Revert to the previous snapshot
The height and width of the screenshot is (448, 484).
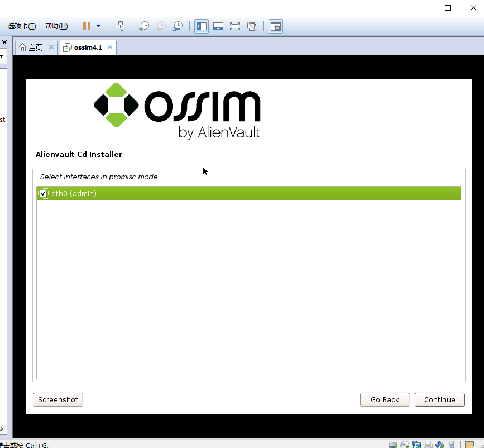[x=161, y=26]
